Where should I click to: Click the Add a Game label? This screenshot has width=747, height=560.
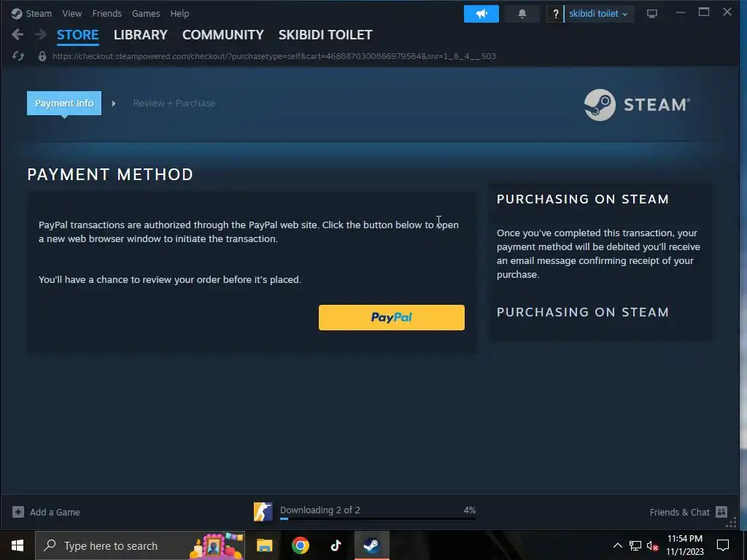coord(55,513)
